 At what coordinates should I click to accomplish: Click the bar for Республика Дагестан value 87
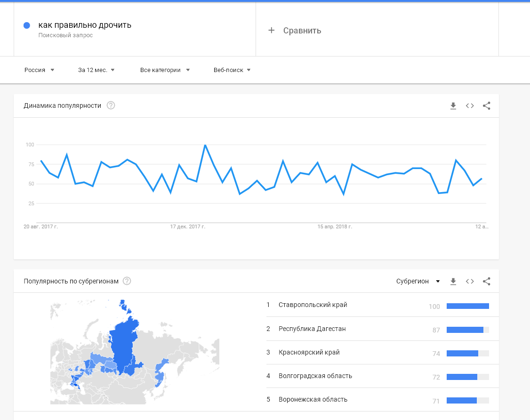[468, 330]
